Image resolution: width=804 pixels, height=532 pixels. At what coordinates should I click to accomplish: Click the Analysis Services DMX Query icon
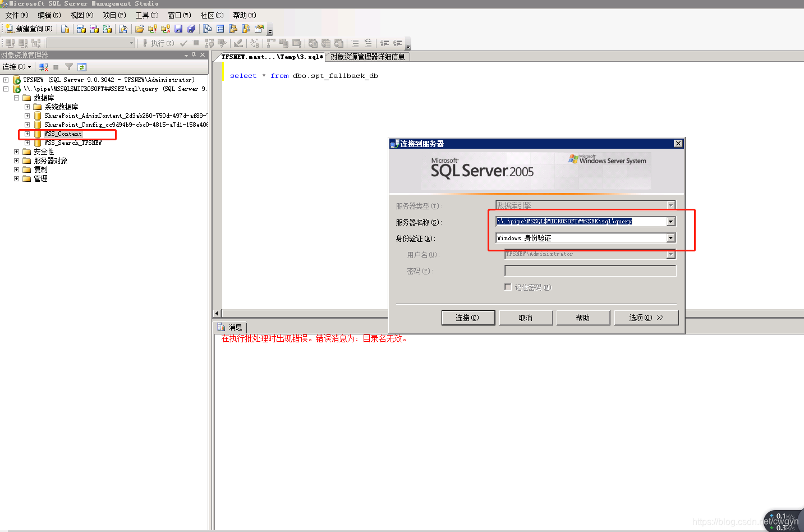coord(94,29)
